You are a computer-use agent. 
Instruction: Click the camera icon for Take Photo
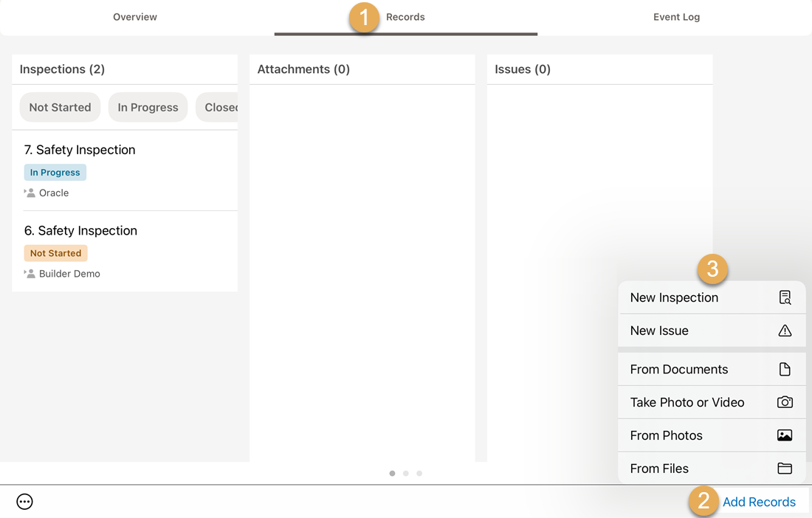point(785,402)
